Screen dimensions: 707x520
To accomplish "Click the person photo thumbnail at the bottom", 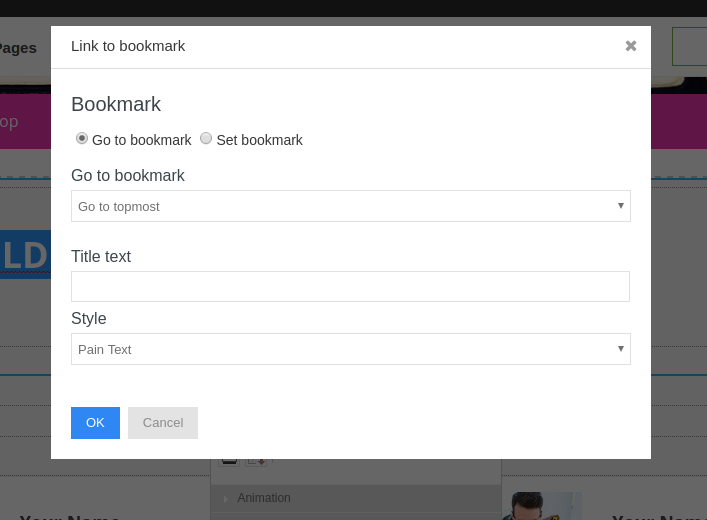I will coord(541,505).
